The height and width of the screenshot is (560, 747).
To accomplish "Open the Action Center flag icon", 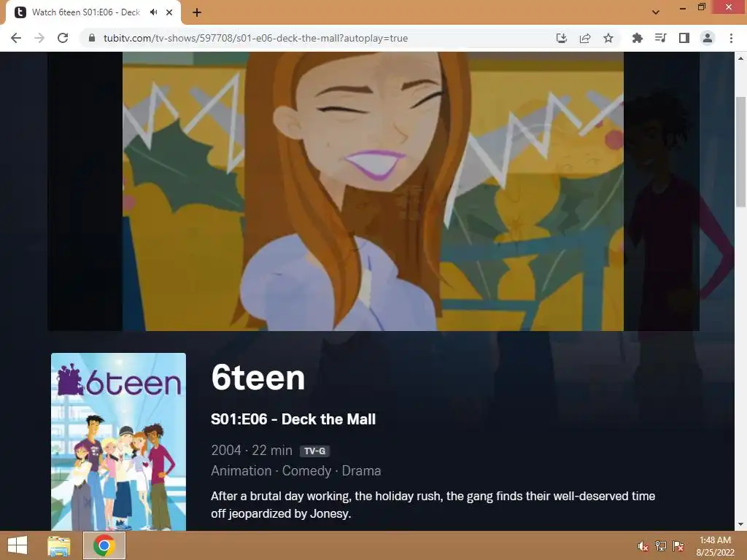I will (x=678, y=546).
